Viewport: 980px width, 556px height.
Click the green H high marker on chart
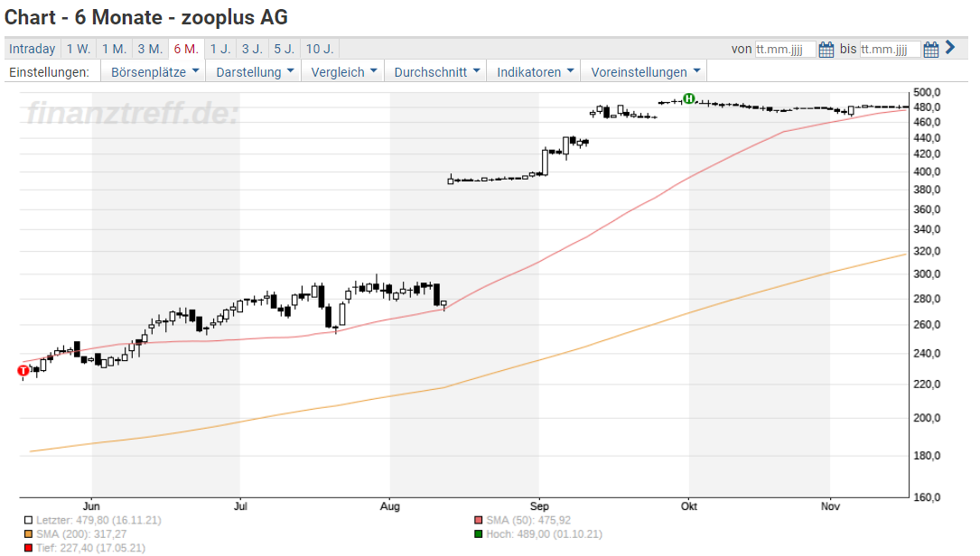pos(689,98)
